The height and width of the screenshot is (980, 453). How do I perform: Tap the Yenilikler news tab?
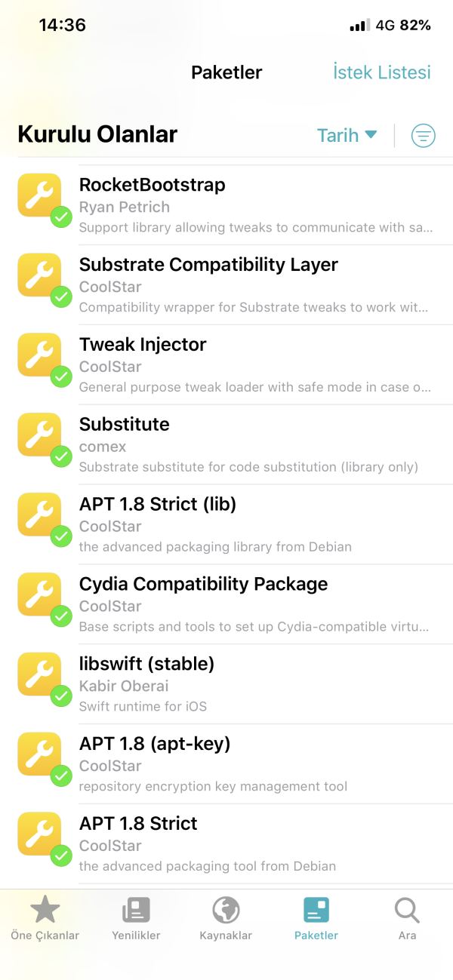point(136,918)
